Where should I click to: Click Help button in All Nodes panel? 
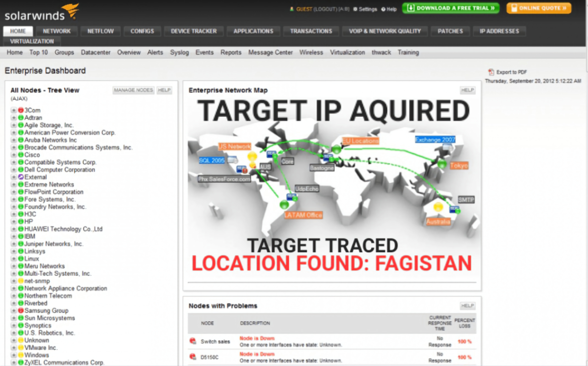(x=164, y=90)
